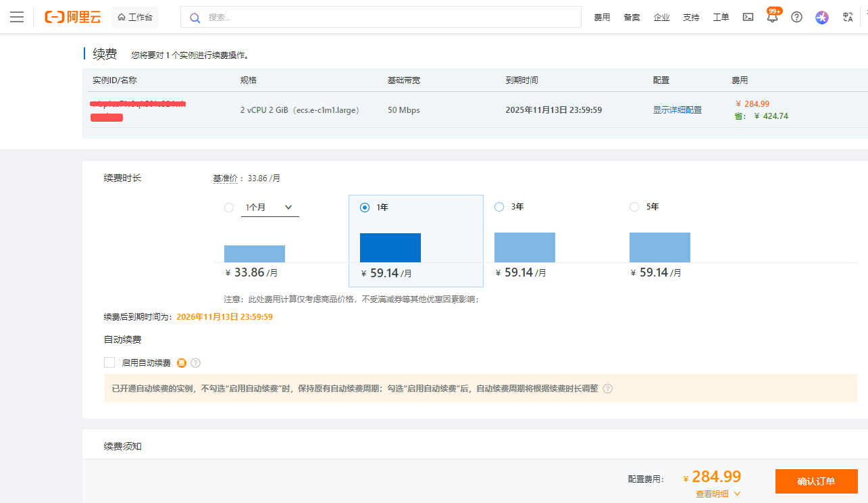Click the language switch icon
The height and width of the screenshot is (503, 868).
point(848,17)
